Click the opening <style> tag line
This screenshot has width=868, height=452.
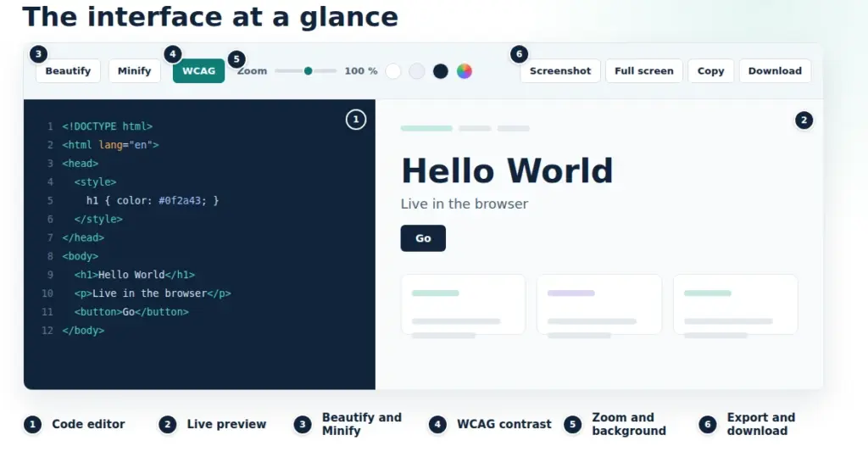(x=95, y=182)
